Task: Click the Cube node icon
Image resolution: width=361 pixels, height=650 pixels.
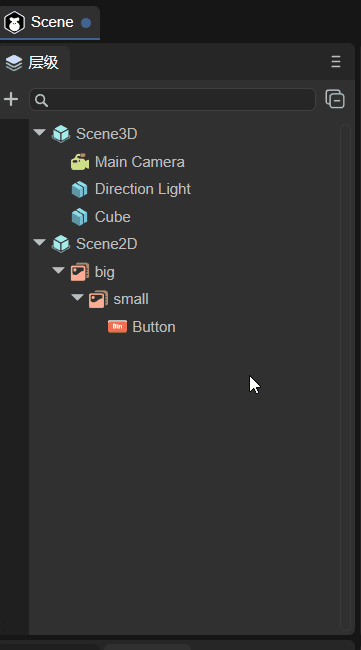Action: pyautogui.click(x=80, y=217)
